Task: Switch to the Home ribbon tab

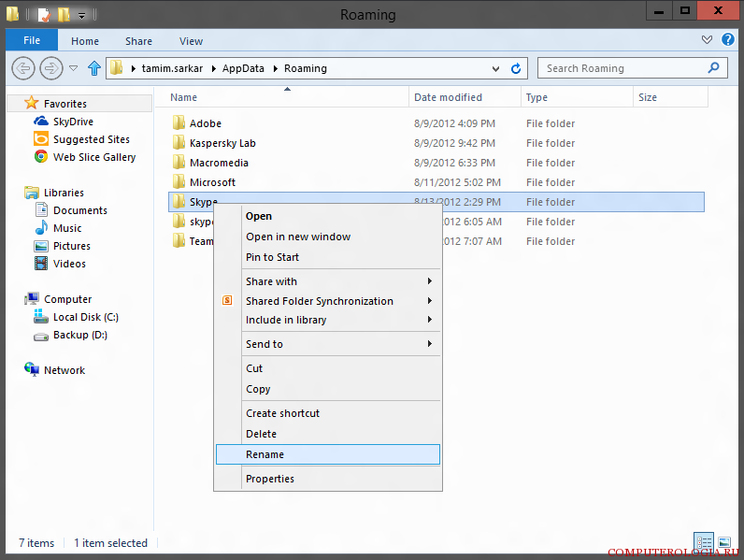Action: click(x=85, y=41)
